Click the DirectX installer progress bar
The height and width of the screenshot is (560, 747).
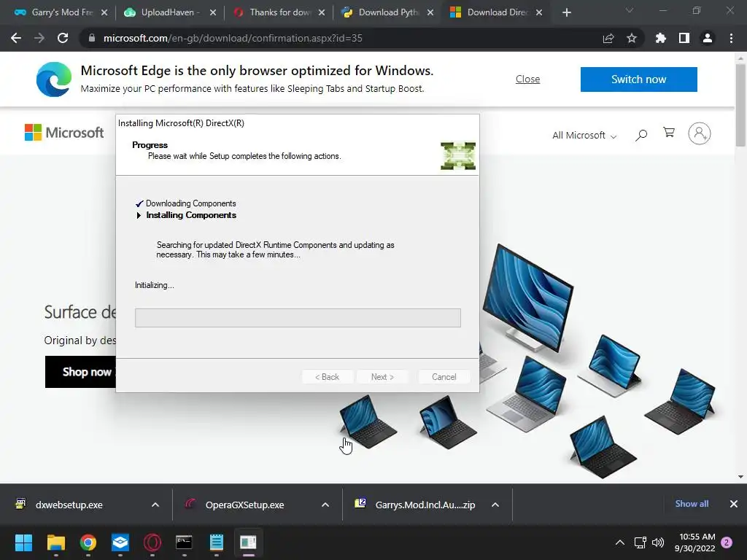[298, 318]
